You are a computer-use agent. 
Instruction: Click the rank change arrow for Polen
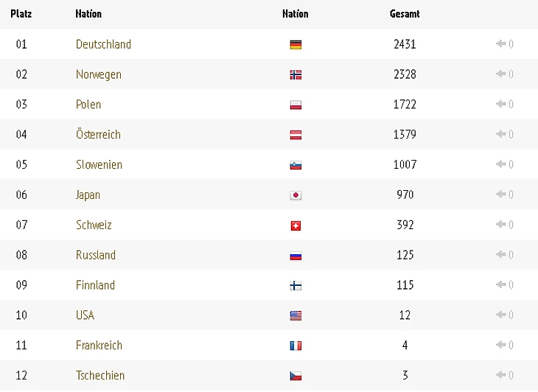pyautogui.click(x=500, y=105)
